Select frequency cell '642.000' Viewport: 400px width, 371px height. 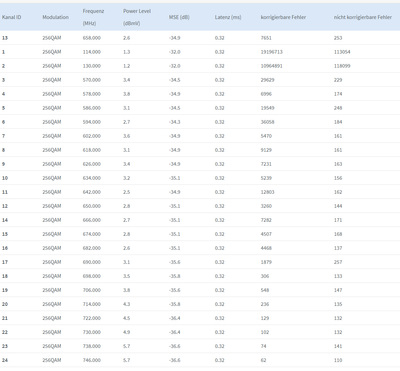pyautogui.click(x=92, y=192)
